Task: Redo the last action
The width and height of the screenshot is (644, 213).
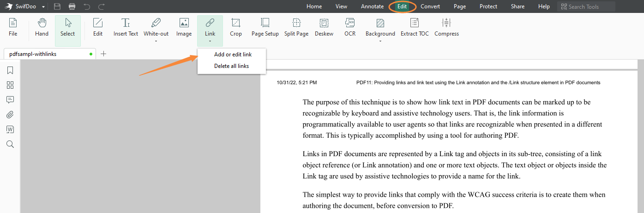Action: coord(102,6)
